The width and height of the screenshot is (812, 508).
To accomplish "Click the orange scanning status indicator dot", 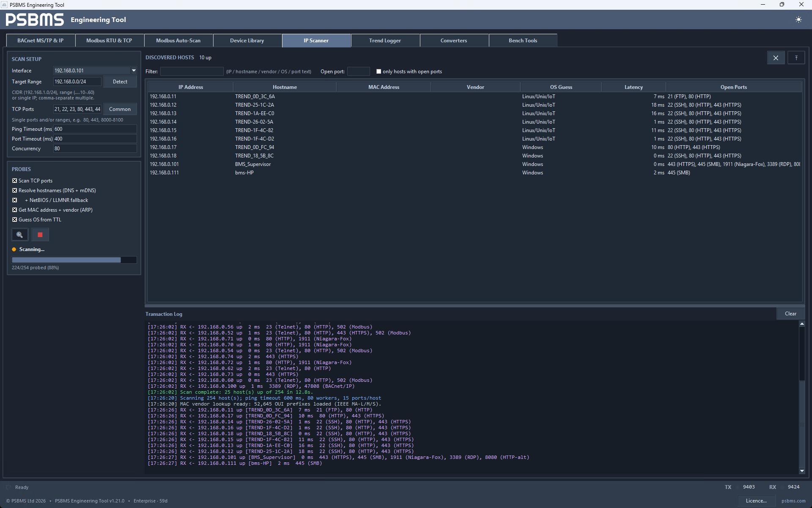I will coord(14,249).
